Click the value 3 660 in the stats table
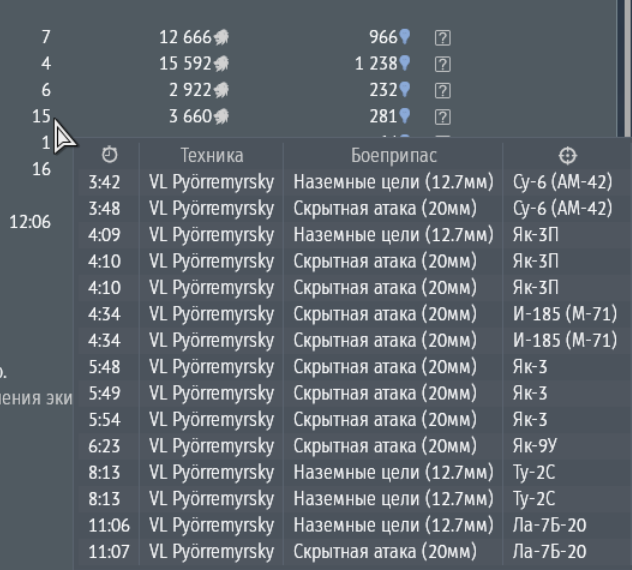The height and width of the screenshot is (570, 632). (190, 116)
